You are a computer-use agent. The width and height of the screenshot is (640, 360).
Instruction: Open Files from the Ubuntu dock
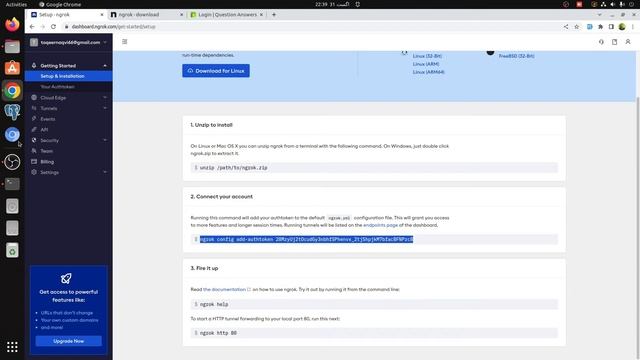click(12, 47)
